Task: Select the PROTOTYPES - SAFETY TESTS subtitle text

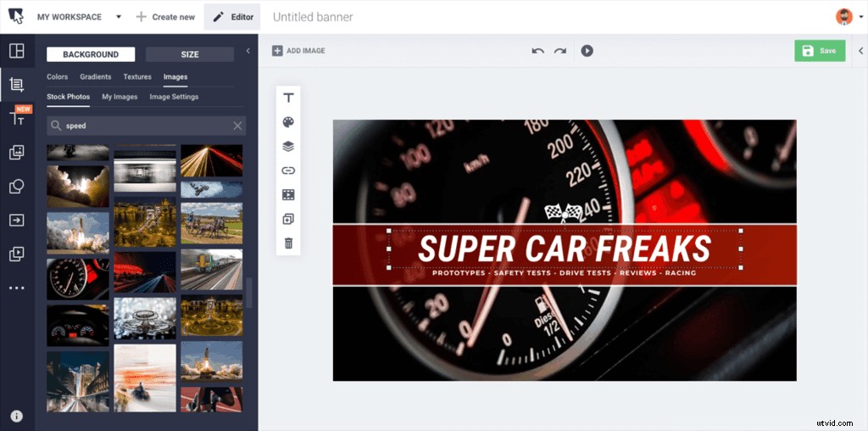Action: point(564,273)
